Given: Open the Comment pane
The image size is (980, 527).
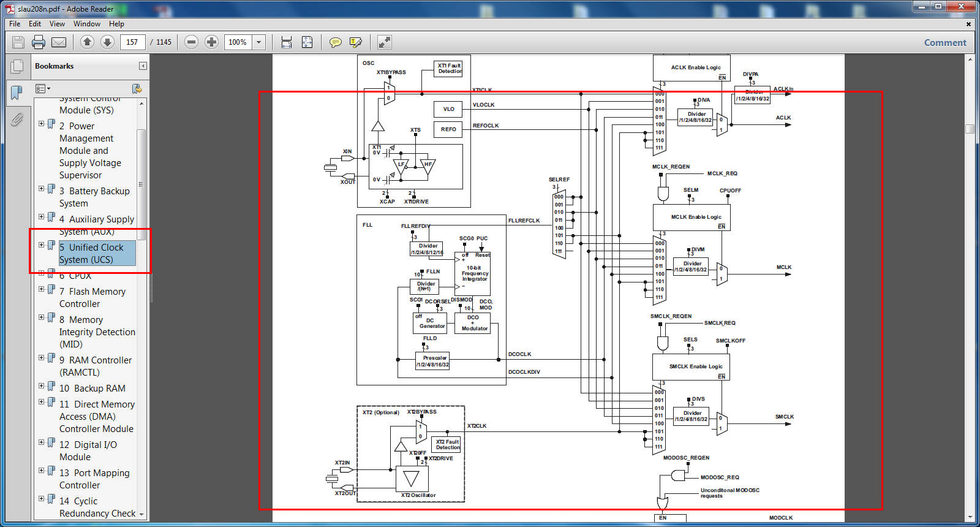Looking at the screenshot, I should point(945,42).
